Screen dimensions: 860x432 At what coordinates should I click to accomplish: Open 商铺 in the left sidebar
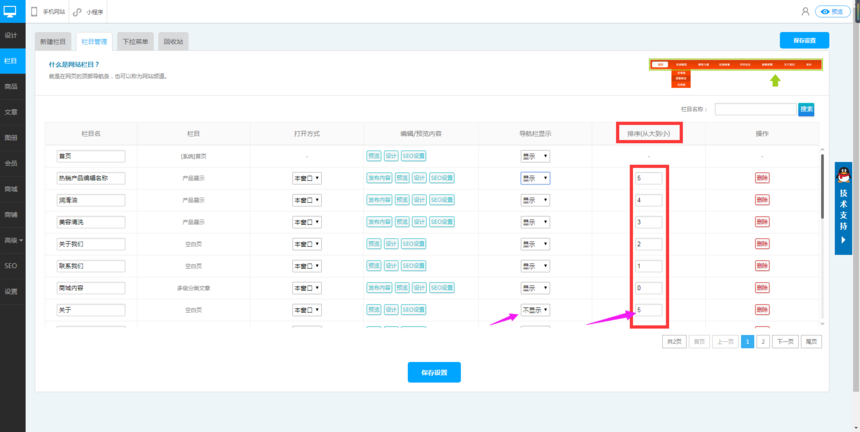click(x=11, y=214)
